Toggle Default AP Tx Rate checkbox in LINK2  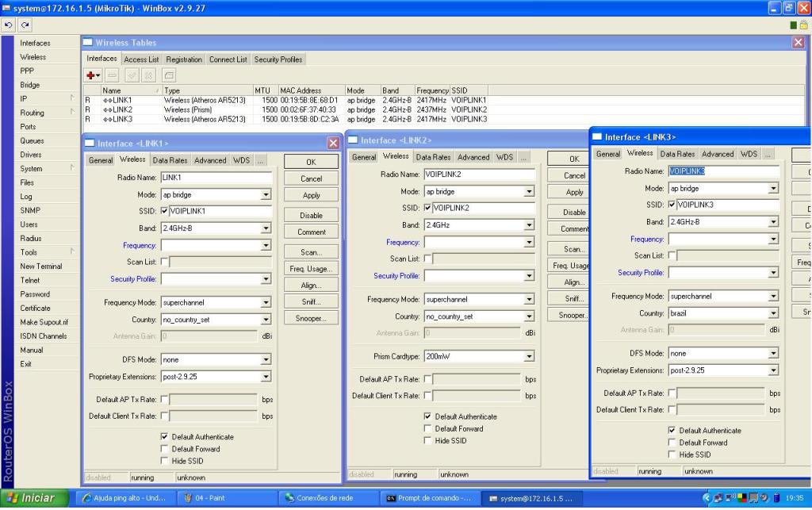(427, 379)
